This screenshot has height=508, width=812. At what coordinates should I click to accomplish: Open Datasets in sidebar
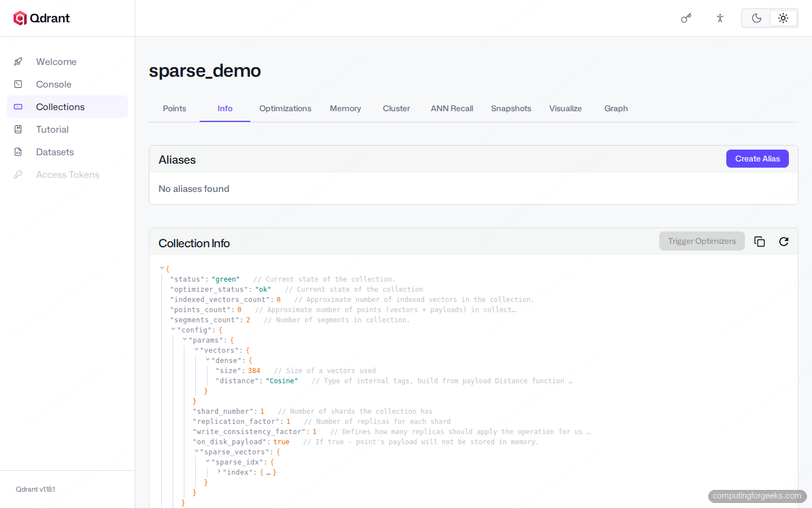[67, 152]
